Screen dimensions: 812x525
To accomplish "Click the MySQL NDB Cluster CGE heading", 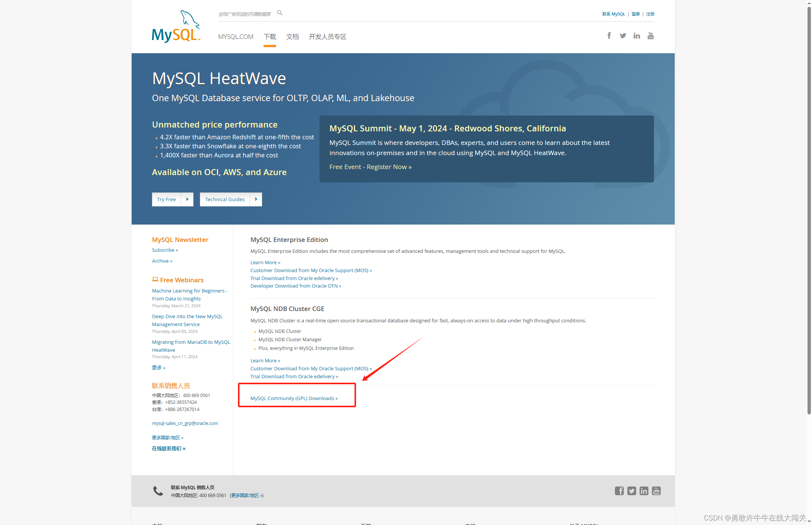I will pos(287,309).
